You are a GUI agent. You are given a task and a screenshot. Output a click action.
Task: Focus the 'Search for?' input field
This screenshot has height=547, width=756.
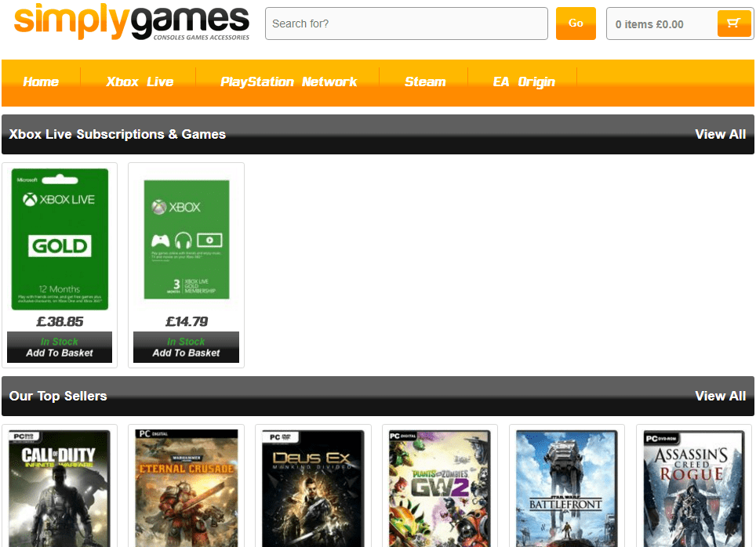406,24
